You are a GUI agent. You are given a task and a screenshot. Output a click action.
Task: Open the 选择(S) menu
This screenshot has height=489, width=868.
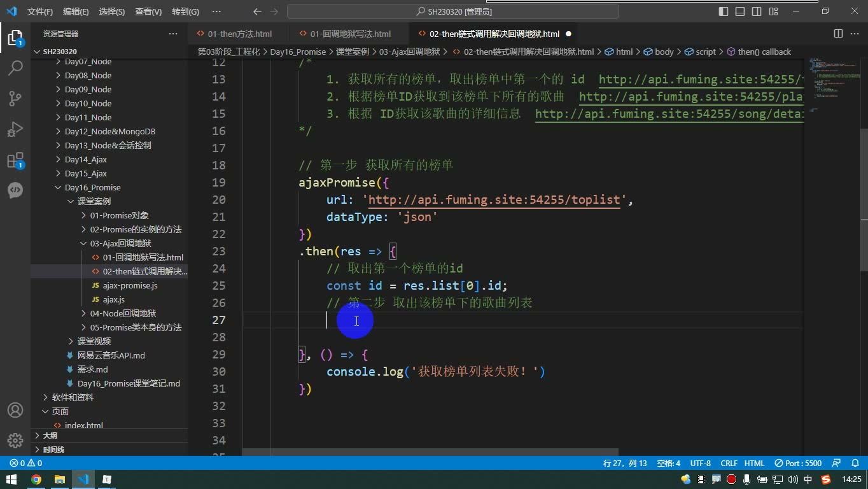pos(112,11)
